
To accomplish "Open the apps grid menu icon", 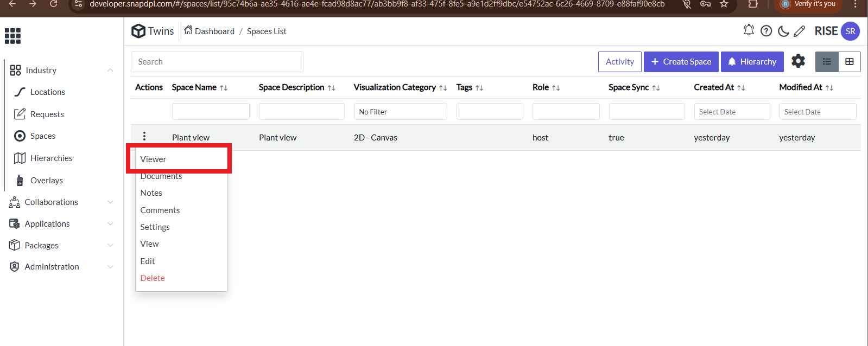I will click(x=12, y=36).
